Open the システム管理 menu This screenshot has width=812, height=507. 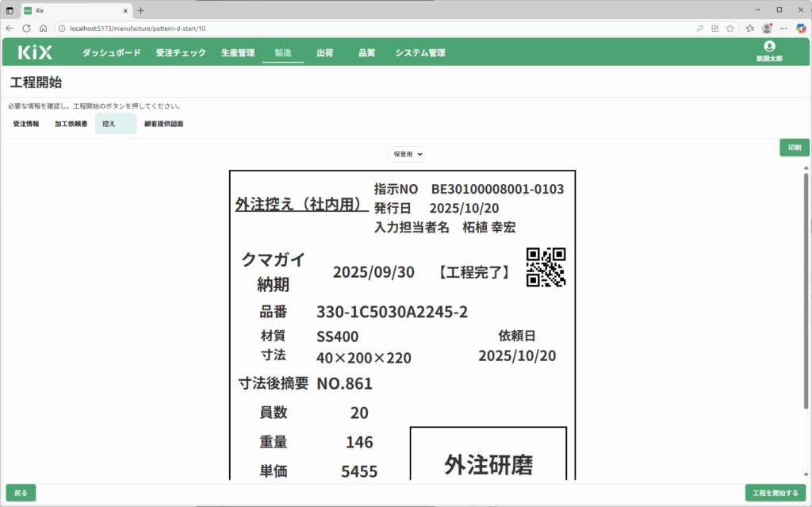[420, 53]
